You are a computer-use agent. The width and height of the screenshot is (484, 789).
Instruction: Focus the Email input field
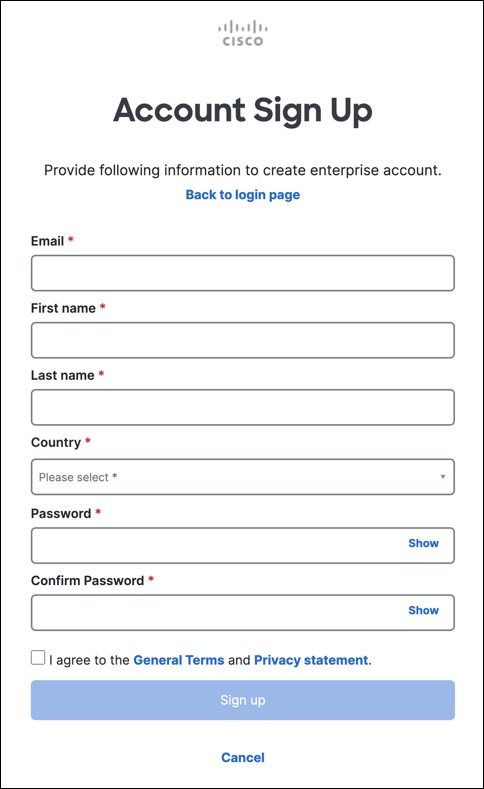click(243, 273)
